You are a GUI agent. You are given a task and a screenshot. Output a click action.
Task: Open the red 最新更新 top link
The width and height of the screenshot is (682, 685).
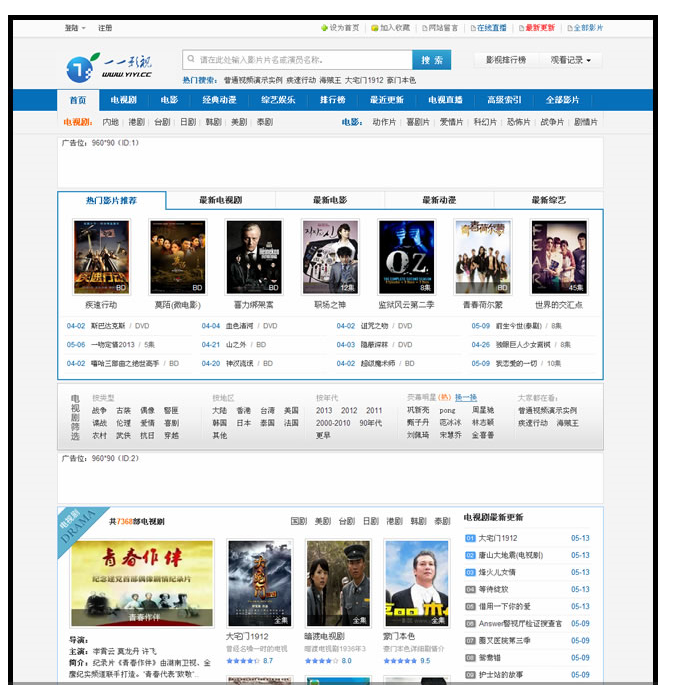click(537, 28)
